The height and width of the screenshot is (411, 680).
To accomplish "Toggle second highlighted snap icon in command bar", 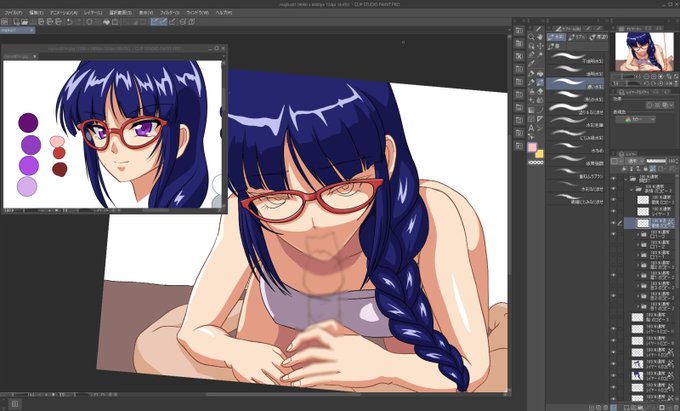I will coord(163,22).
